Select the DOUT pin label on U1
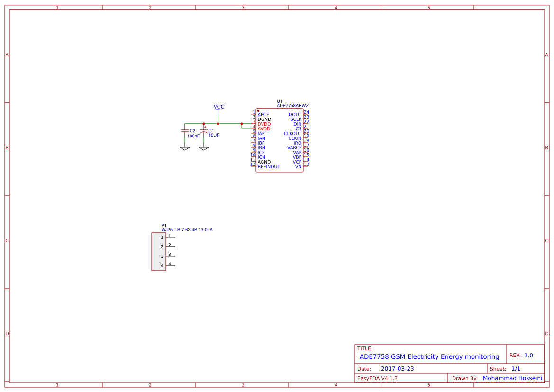The image size is (554, 392). (294, 114)
